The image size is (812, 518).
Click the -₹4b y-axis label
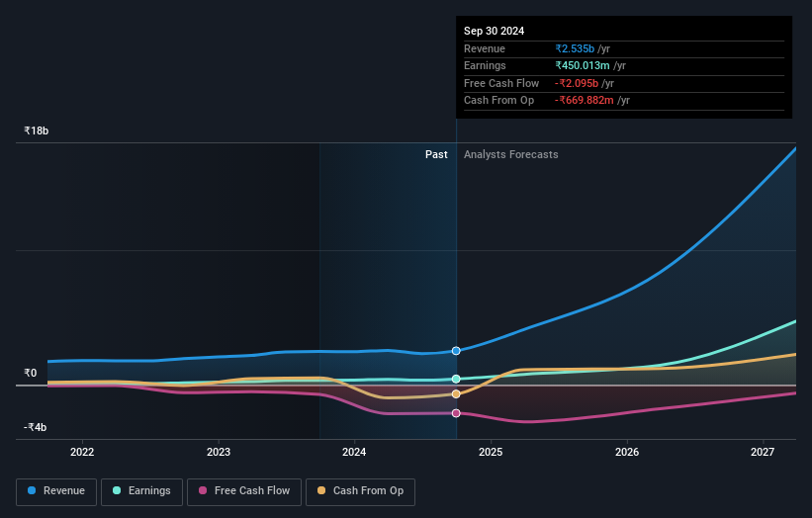(x=36, y=427)
